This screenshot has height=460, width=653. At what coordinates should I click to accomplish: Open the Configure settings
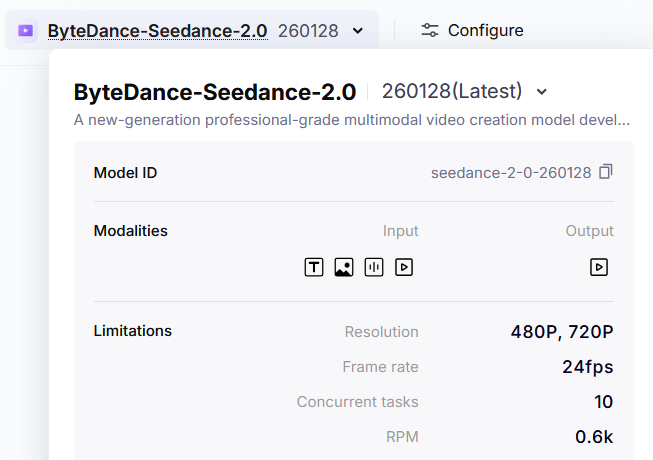pyautogui.click(x=472, y=30)
